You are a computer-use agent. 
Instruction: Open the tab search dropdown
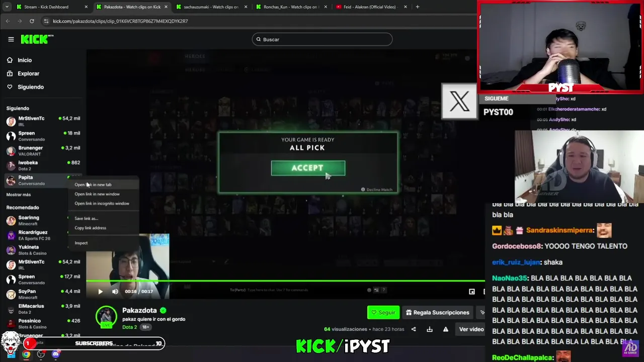[x=7, y=7]
